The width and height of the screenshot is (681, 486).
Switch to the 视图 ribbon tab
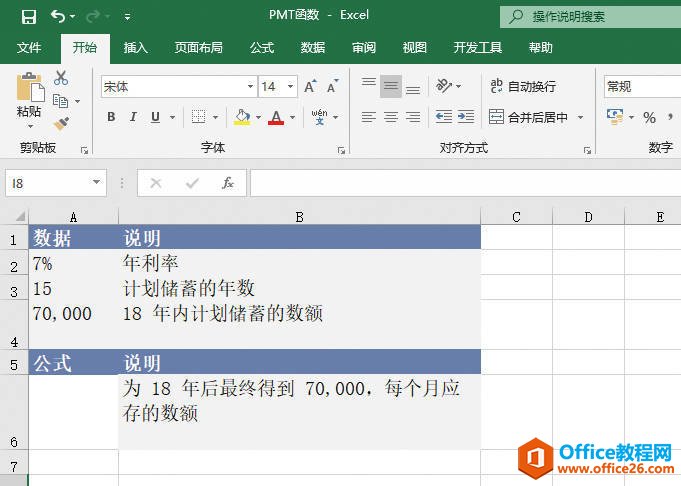click(x=414, y=47)
